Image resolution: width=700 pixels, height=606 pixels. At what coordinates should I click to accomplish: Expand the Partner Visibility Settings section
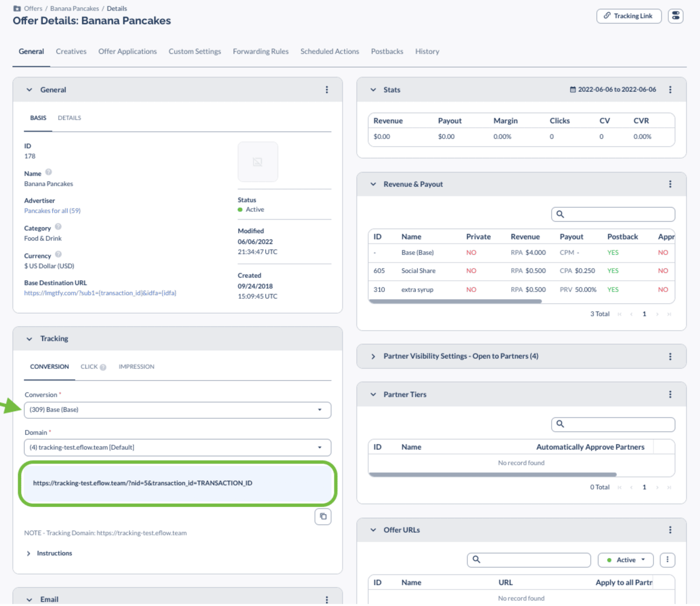tap(373, 356)
